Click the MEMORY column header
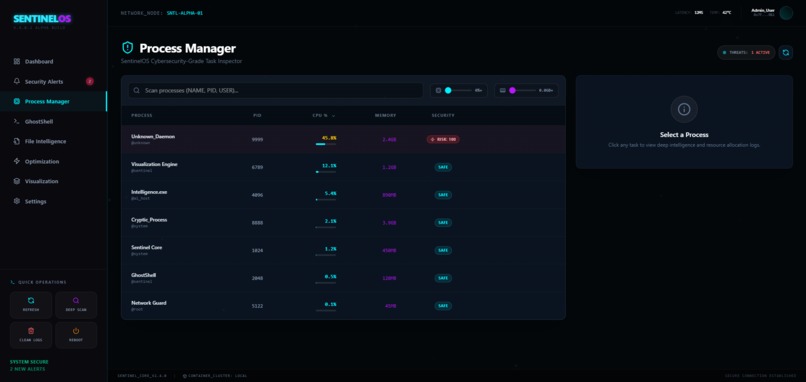806x382 pixels. pos(386,116)
